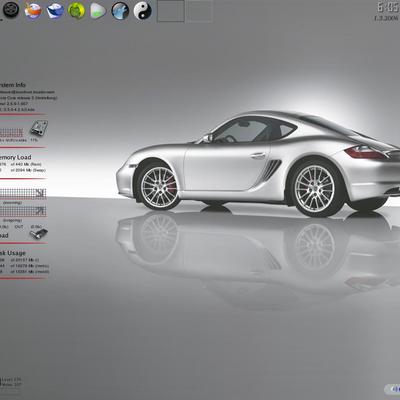Click the black wheel launcher icon
Screen dimensions: 400x400
pos(11,10)
